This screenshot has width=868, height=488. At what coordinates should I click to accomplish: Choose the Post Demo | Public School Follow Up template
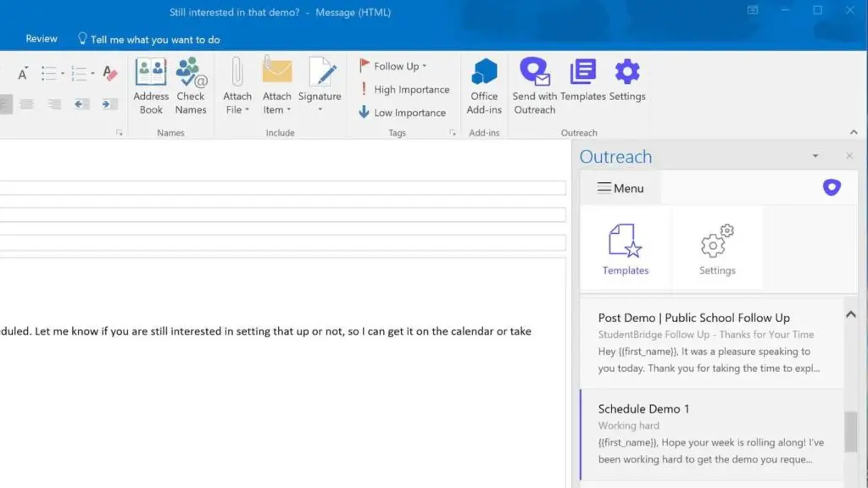point(712,342)
